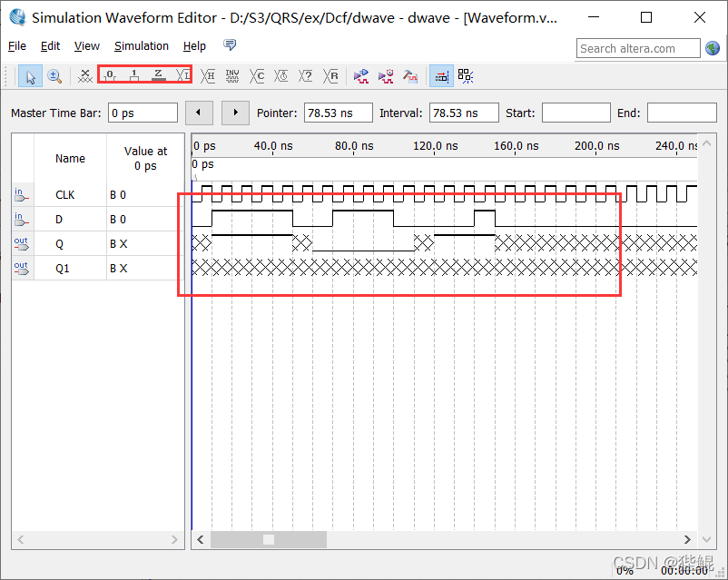
Task: Activate the Zoom tool magnifier
Action: tap(54, 76)
